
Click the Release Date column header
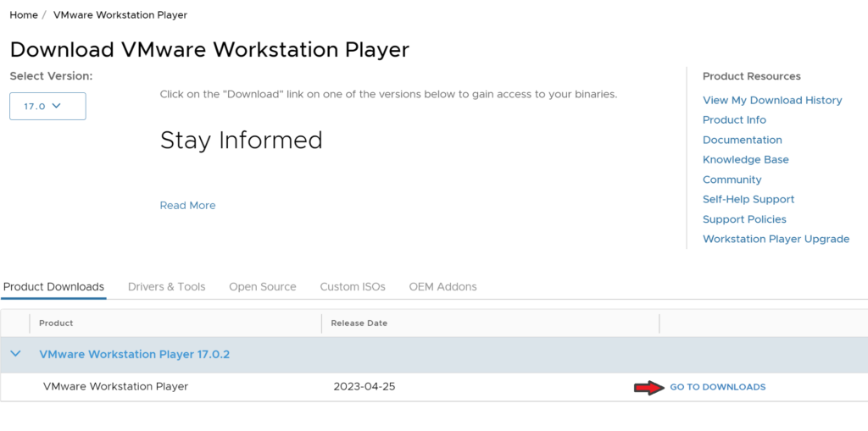(359, 323)
